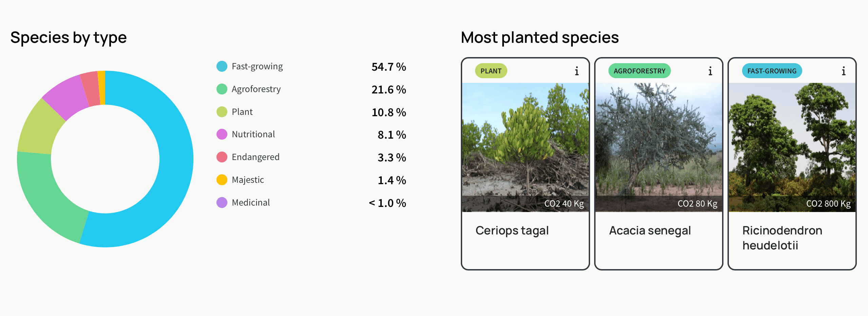Open info icon on Ceriops tagal card

pos(577,71)
